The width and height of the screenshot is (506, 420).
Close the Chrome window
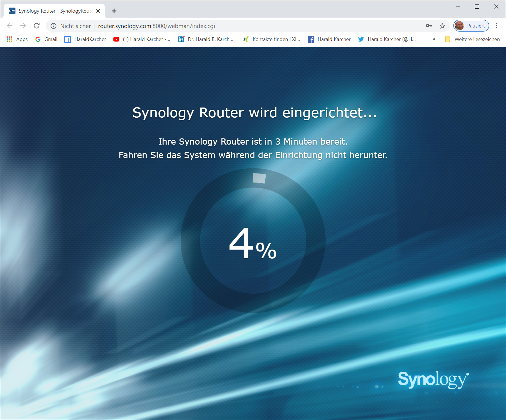(496, 6)
